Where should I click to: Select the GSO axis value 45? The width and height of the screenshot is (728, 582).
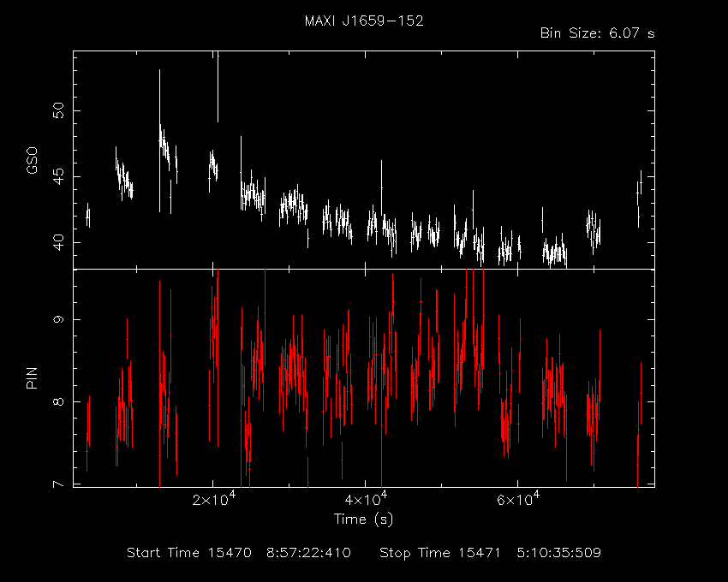click(x=58, y=176)
